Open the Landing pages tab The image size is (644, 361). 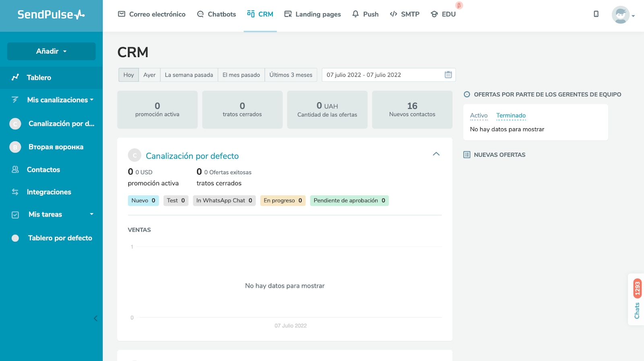point(313,14)
